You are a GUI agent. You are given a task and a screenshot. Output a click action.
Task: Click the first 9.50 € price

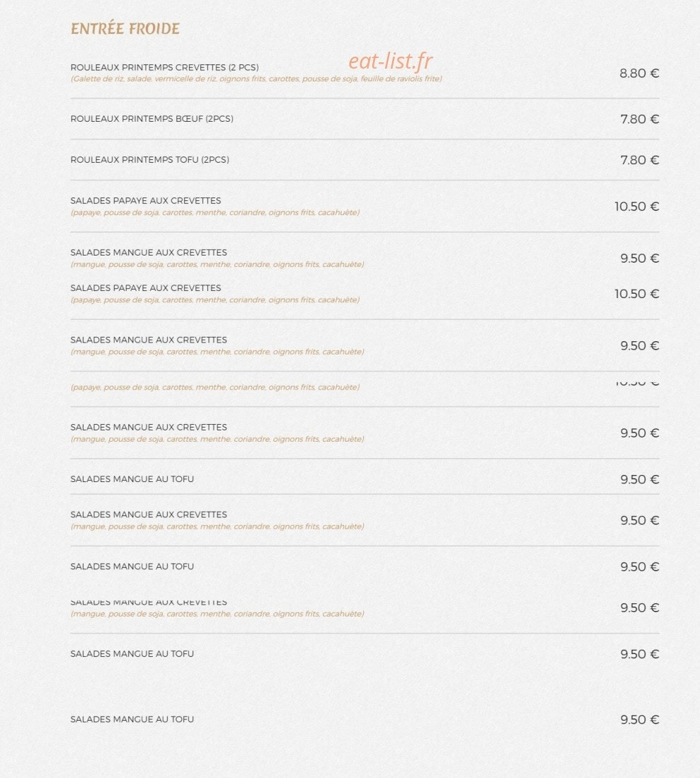[639, 258]
